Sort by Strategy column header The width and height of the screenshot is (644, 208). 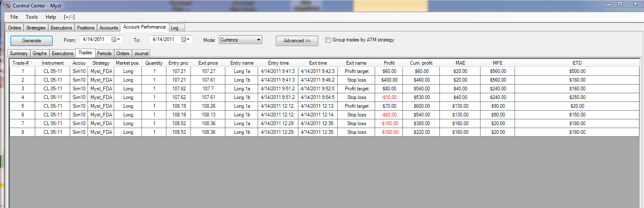click(x=101, y=63)
